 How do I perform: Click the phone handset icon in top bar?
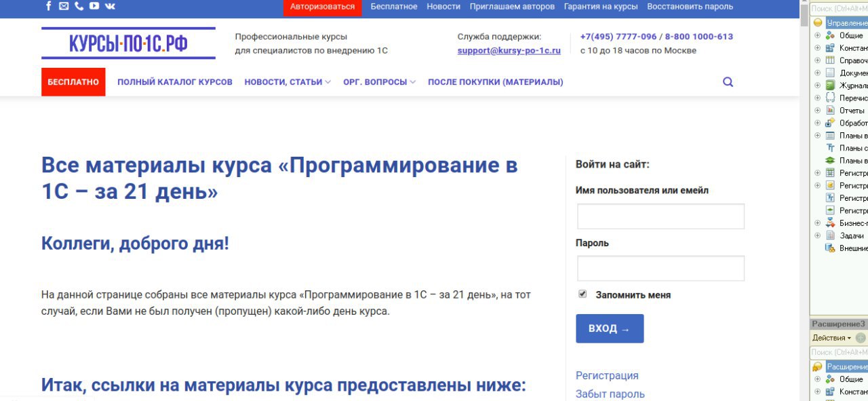[79, 6]
